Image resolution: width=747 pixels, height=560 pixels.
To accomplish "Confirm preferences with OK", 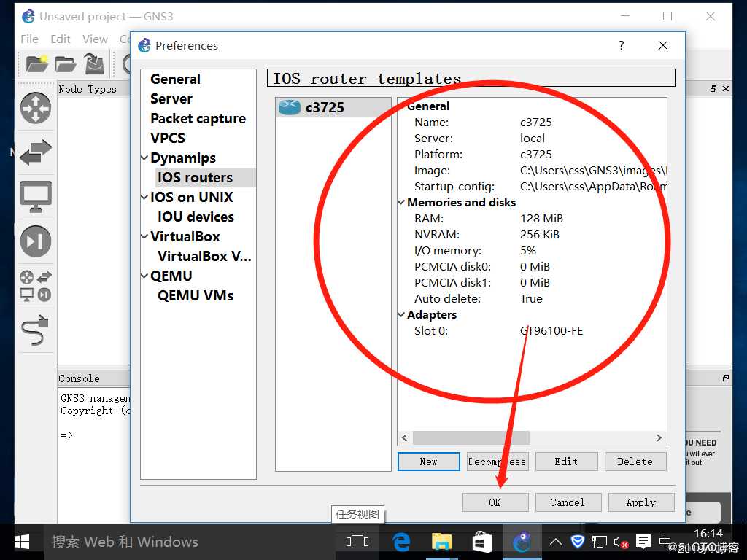I will coord(495,502).
